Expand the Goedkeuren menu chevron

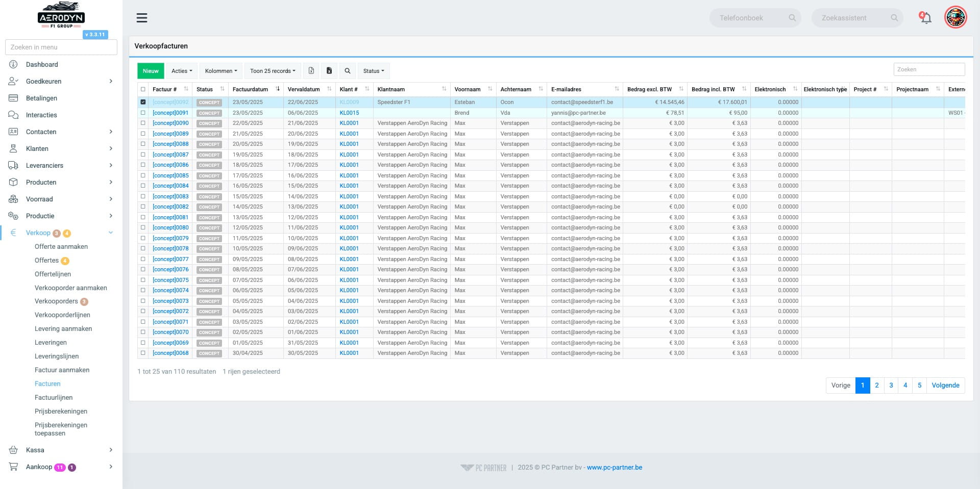point(111,81)
